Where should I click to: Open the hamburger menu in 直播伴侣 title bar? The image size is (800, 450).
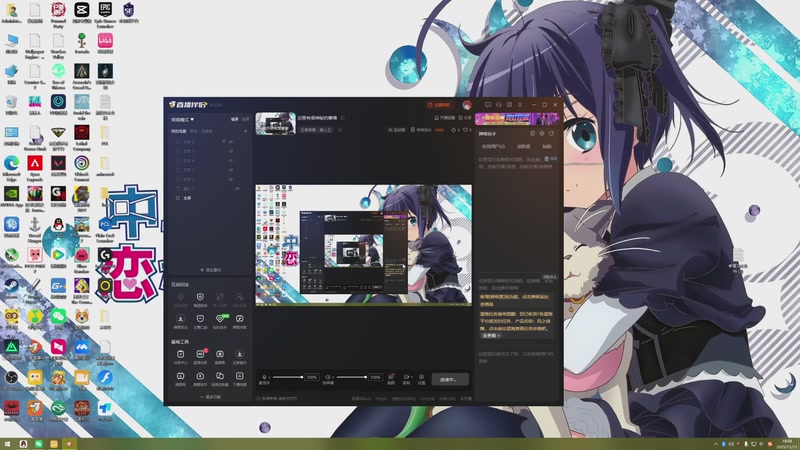tap(520, 105)
